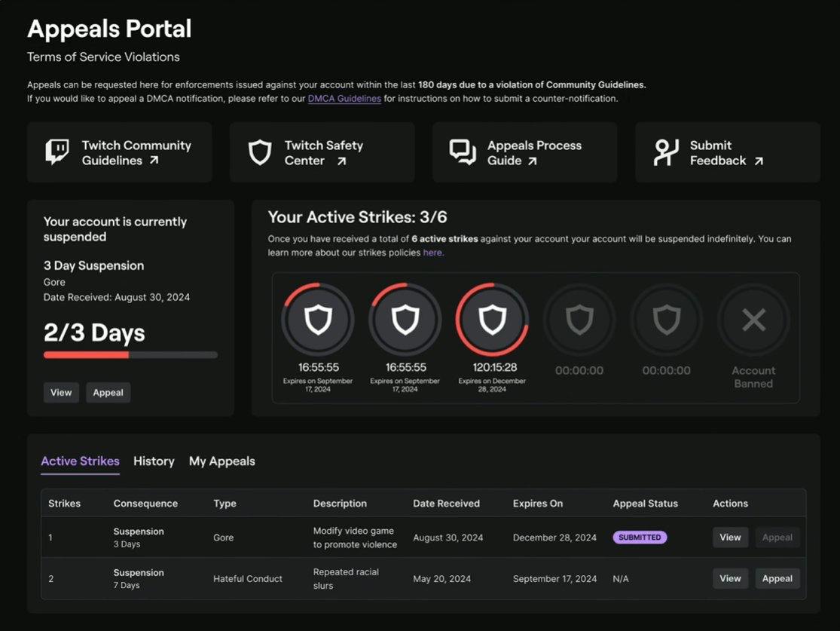Click the chat bubbles icon for Appeals Process Guide
840x631 pixels.
point(463,152)
